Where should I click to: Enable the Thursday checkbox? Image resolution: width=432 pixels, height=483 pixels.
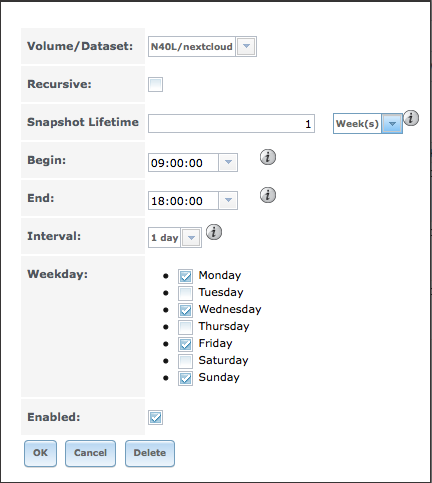pyautogui.click(x=185, y=327)
